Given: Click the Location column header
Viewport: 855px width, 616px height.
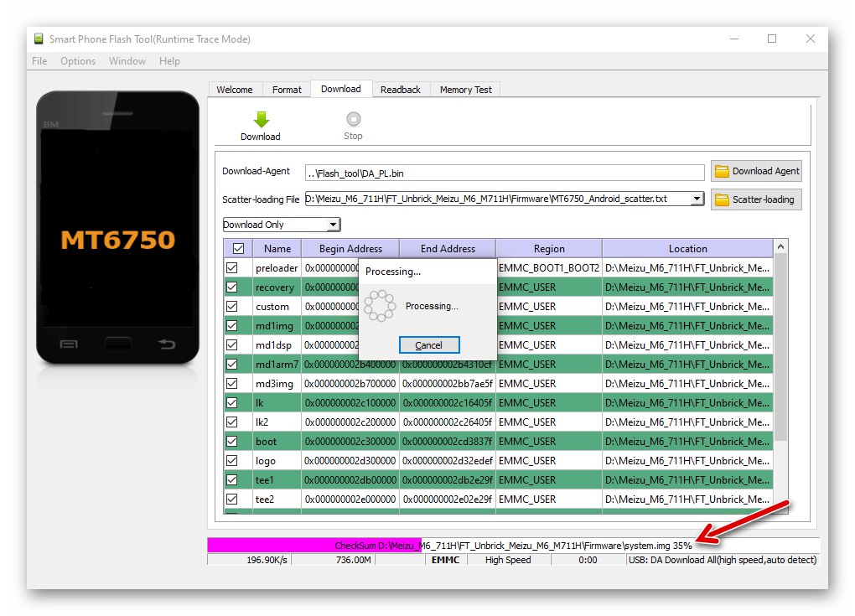Looking at the screenshot, I should 687,249.
